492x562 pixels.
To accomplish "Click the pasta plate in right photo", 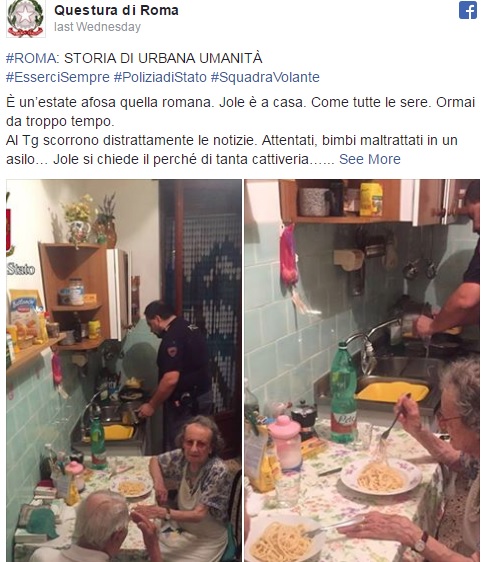I will click(x=381, y=476).
